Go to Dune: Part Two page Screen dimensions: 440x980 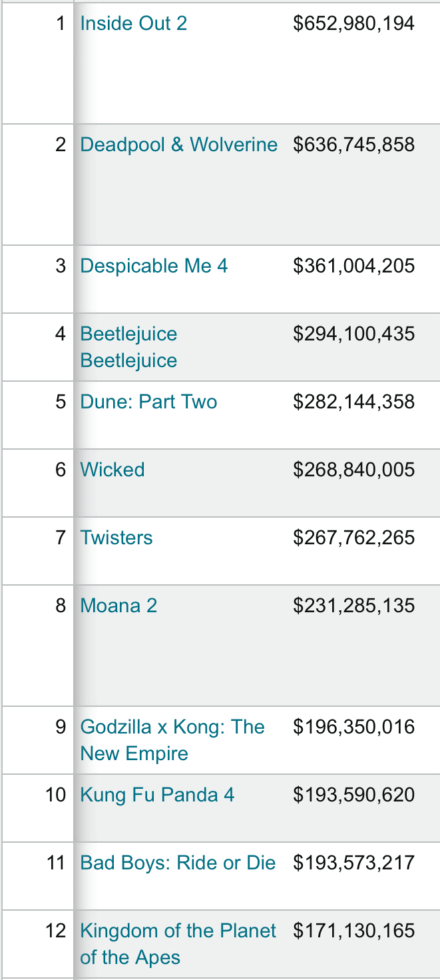pyautogui.click(x=148, y=402)
